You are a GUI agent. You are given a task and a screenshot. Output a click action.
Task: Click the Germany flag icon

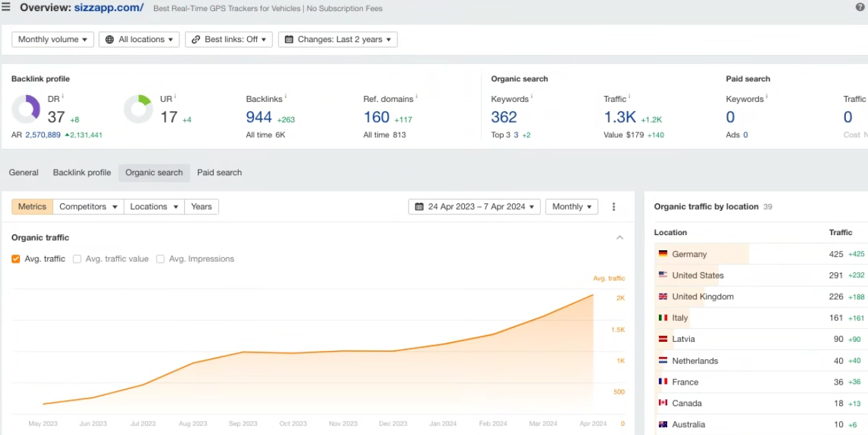point(663,254)
